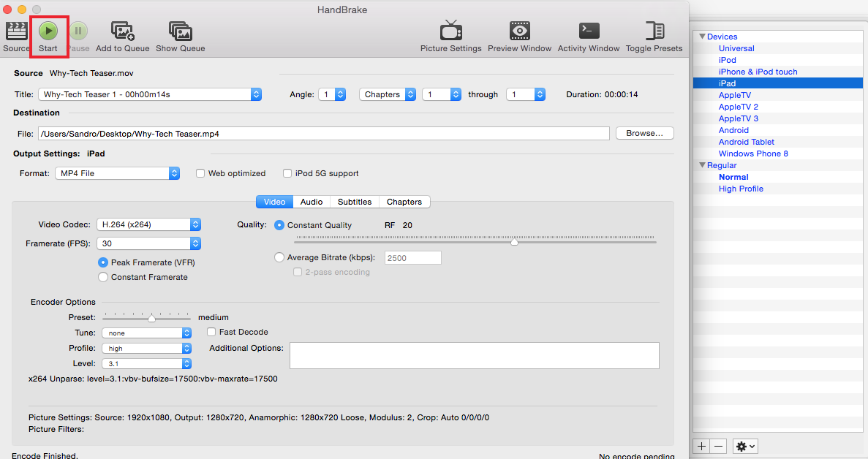Start encoding with the green play button
This screenshot has height=459, width=868.
coord(48,31)
